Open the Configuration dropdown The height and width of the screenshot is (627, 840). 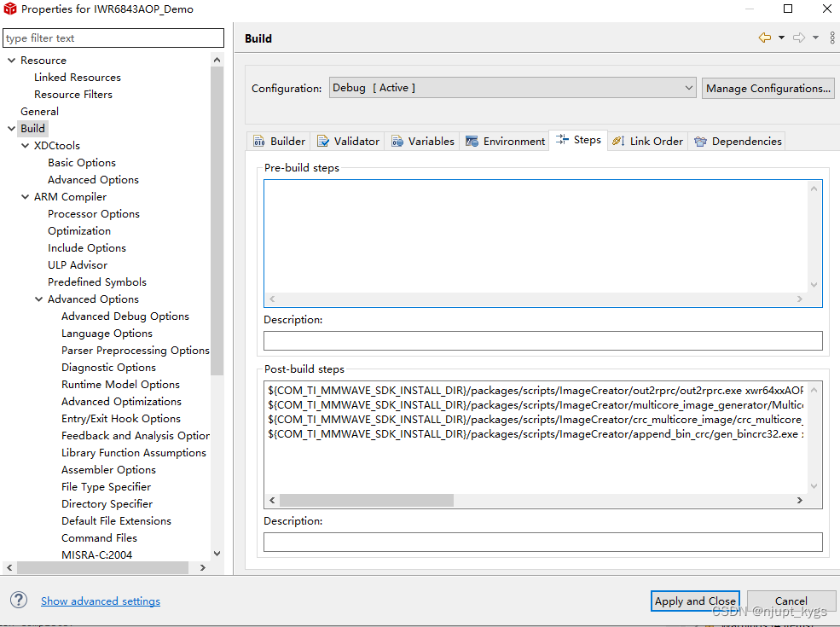pos(513,88)
